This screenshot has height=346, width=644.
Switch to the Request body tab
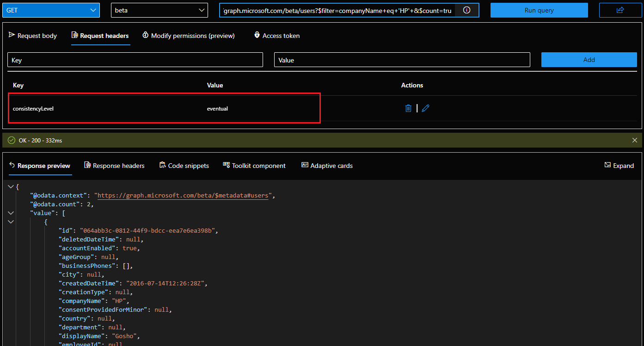point(33,36)
